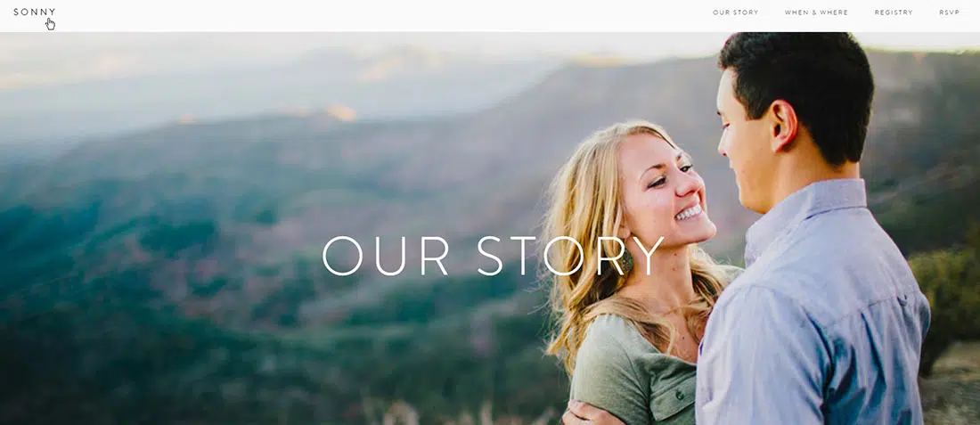The width and height of the screenshot is (980, 425).
Task: Click the SONNY site title logo
Action: [35, 12]
